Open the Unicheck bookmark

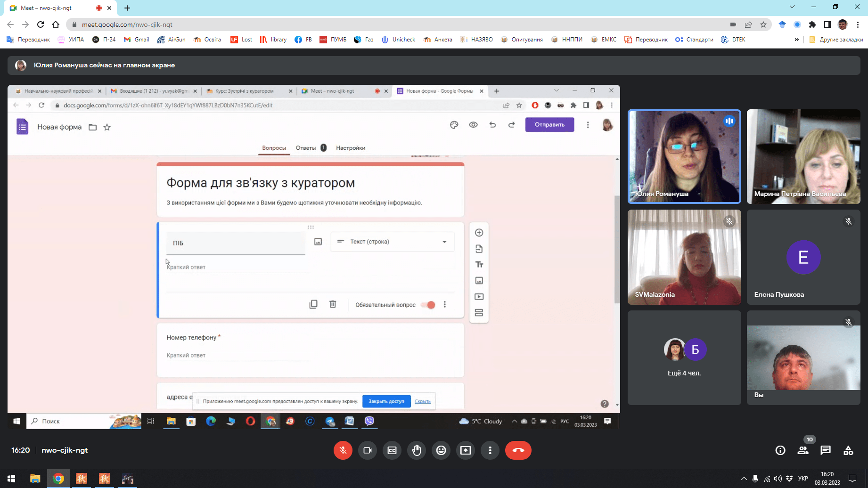point(399,40)
